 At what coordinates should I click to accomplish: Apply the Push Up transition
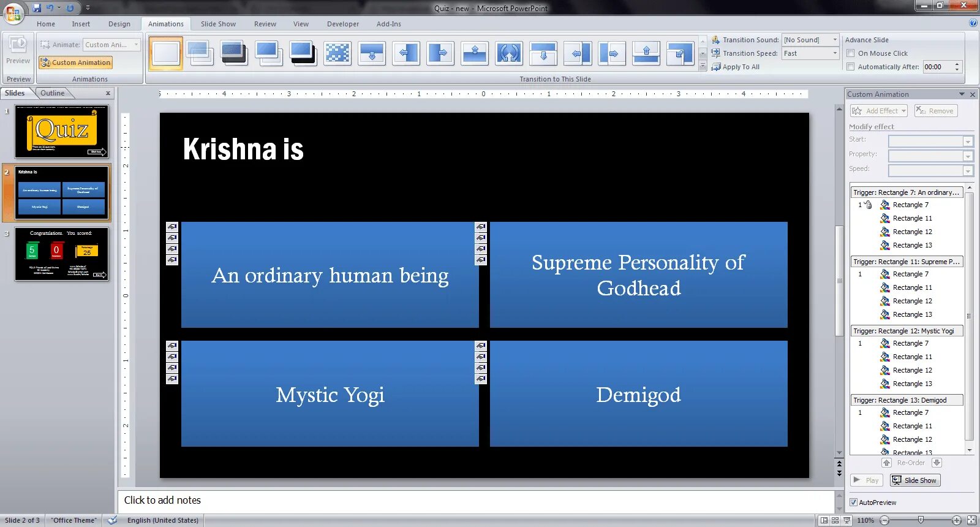[x=646, y=53]
